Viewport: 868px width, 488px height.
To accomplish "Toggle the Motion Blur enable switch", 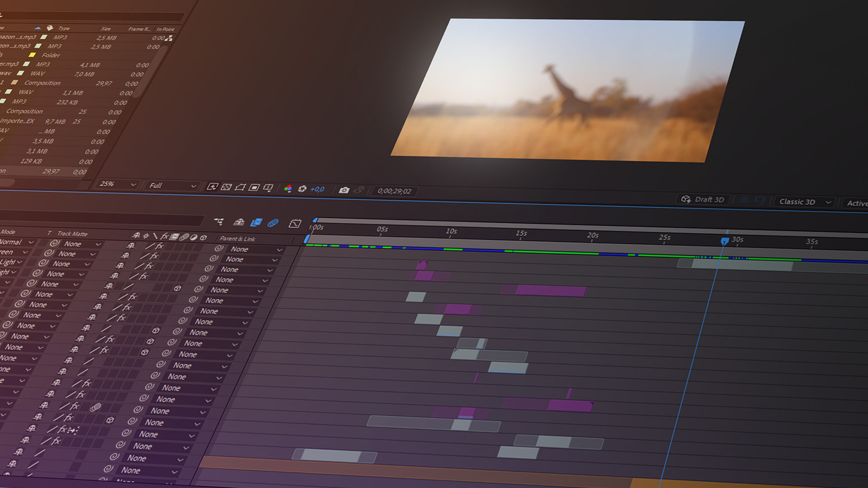I will 273,223.
